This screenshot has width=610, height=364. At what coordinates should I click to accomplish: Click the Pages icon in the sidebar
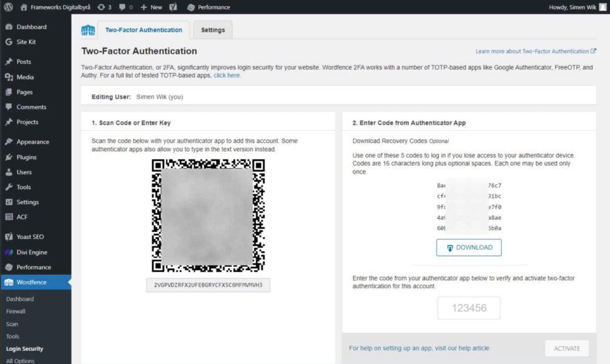pos(9,92)
